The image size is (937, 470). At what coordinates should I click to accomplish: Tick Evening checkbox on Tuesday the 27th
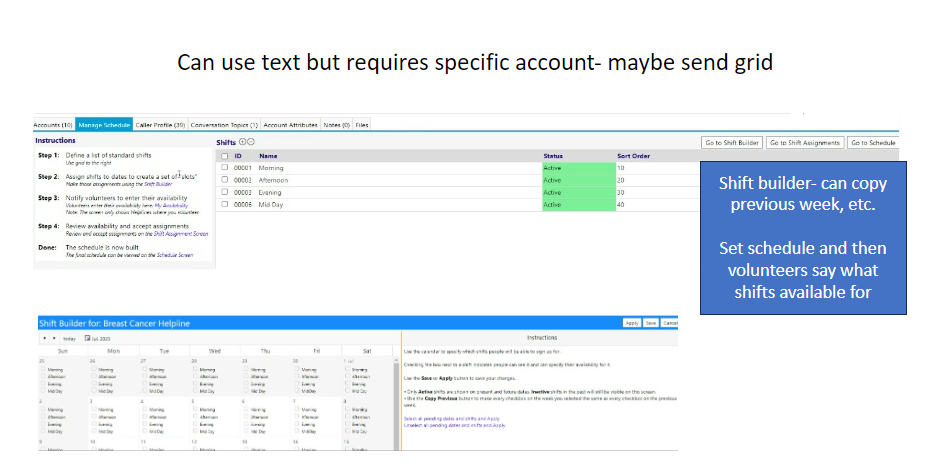tap(145, 384)
